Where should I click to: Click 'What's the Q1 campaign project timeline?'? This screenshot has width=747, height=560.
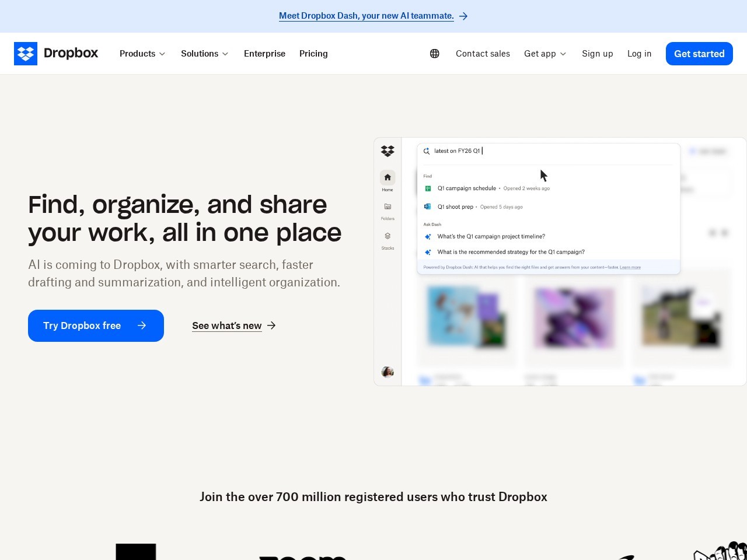(491, 236)
